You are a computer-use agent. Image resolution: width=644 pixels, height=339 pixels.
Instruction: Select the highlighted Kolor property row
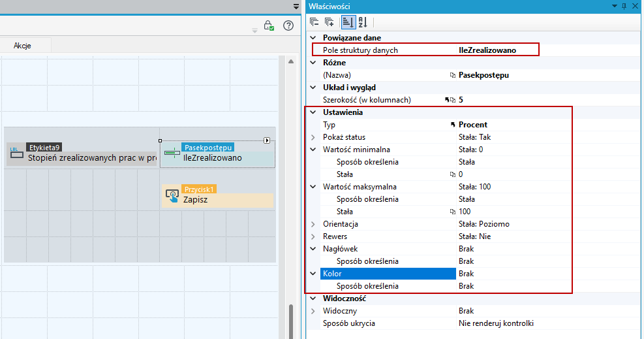tap(388, 274)
